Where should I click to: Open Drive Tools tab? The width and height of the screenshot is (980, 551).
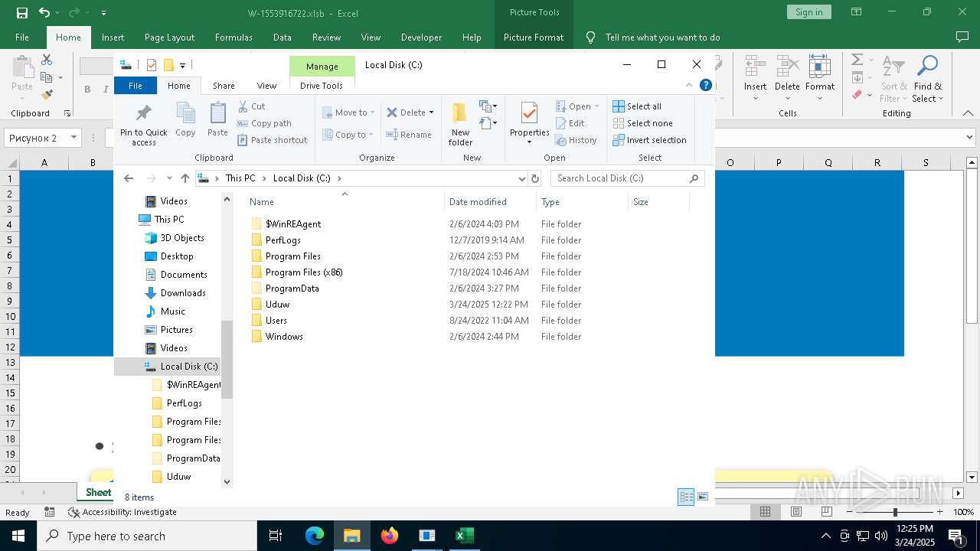(x=322, y=86)
